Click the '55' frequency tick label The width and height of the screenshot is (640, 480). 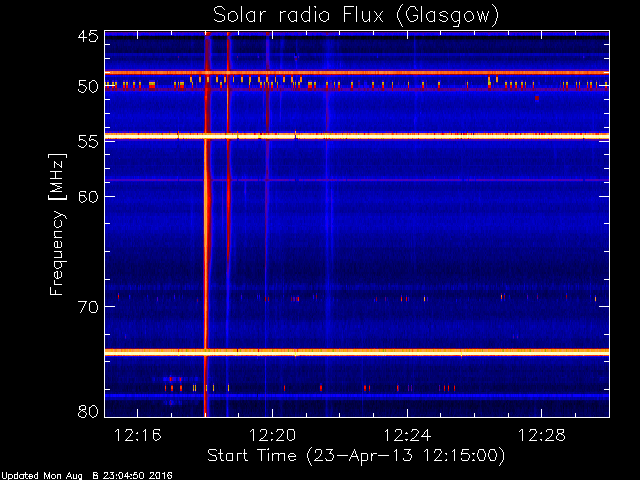pyautogui.click(x=88, y=142)
